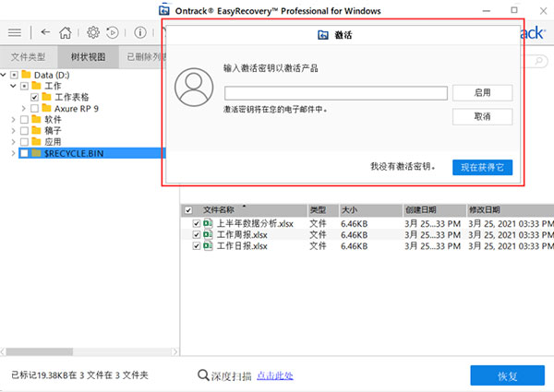Minimize the EasyRecovery window
This screenshot has width=554, height=392.
click(x=487, y=10)
